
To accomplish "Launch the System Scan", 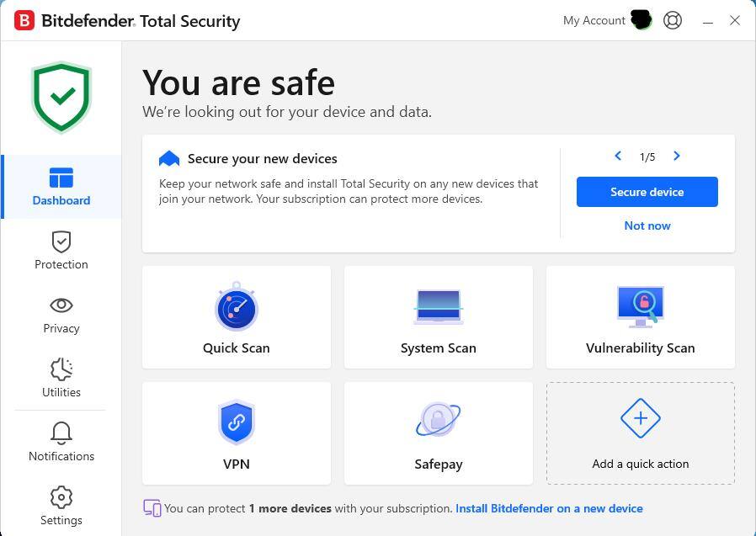I will (438, 317).
